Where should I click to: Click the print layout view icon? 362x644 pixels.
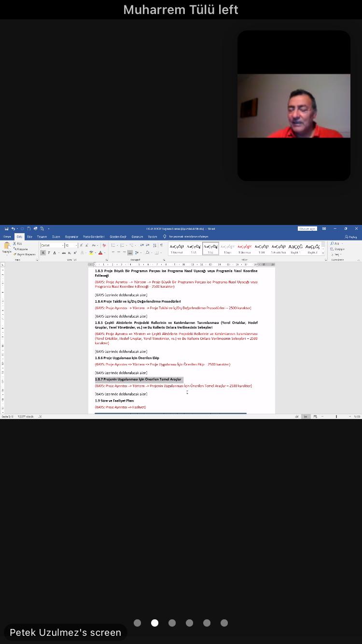[x=306, y=416]
